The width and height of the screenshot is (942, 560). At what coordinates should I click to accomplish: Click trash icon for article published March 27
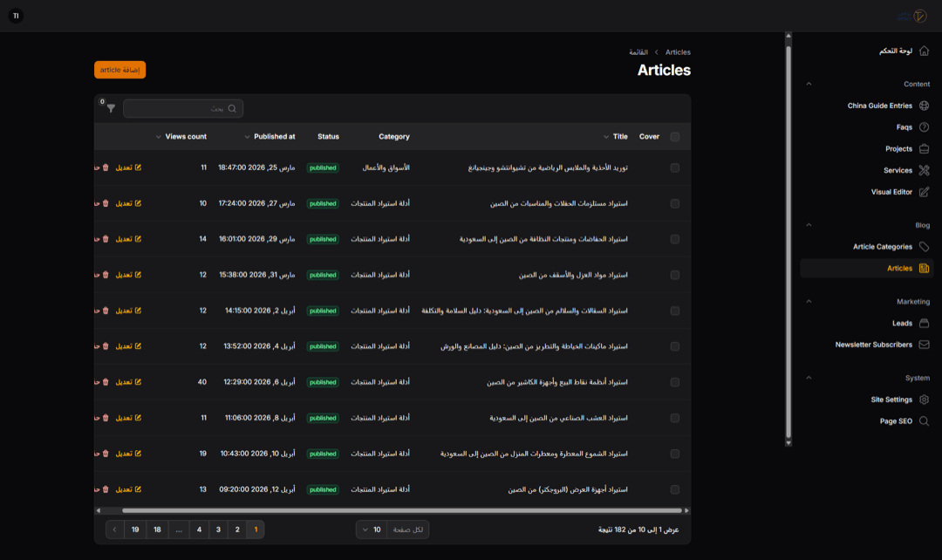106,204
